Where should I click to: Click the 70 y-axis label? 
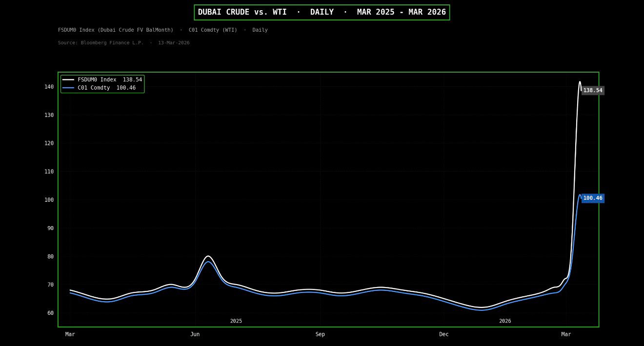pyautogui.click(x=51, y=285)
